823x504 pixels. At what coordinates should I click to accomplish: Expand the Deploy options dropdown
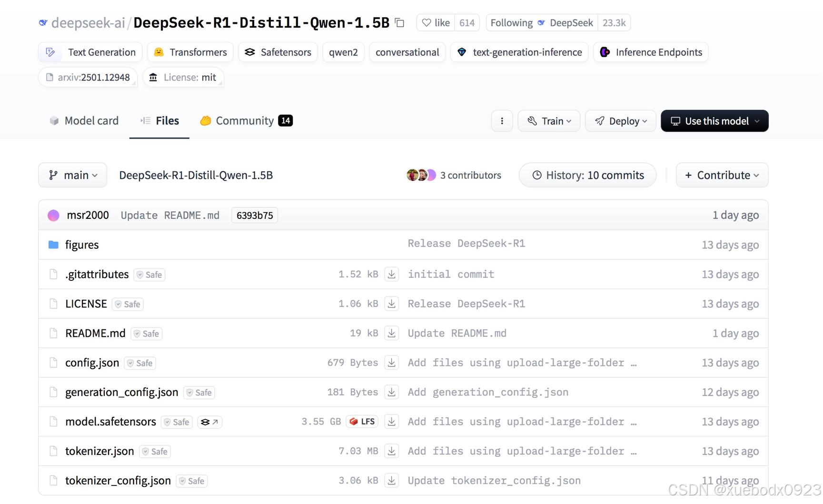click(x=620, y=121)
